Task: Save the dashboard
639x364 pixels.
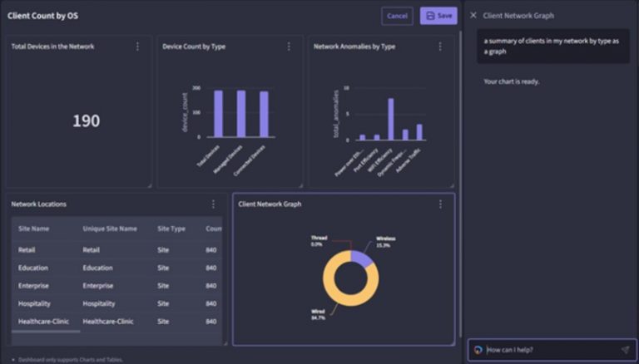Action: point(438,16)
